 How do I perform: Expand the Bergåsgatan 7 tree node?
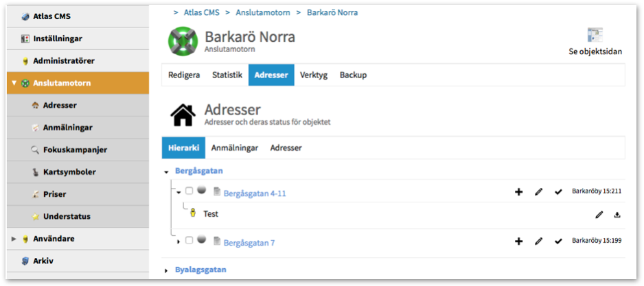pos(180,241)
